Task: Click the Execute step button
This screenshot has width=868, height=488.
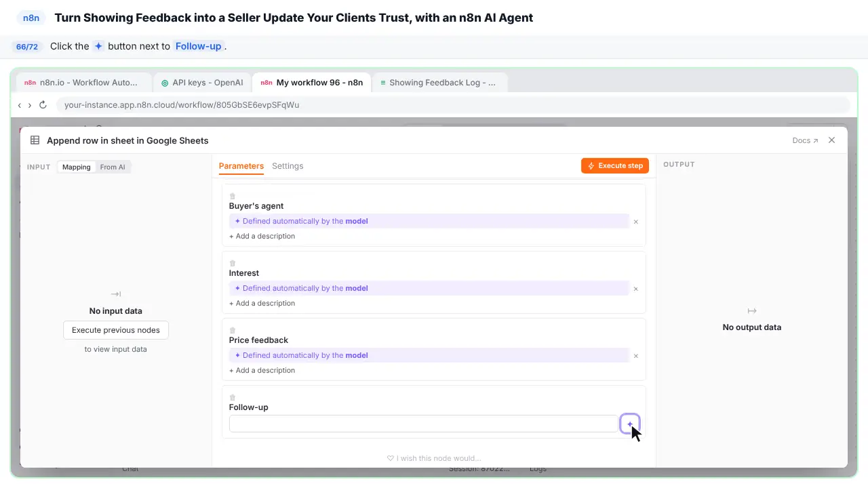Action: click(x=615, y=166)
